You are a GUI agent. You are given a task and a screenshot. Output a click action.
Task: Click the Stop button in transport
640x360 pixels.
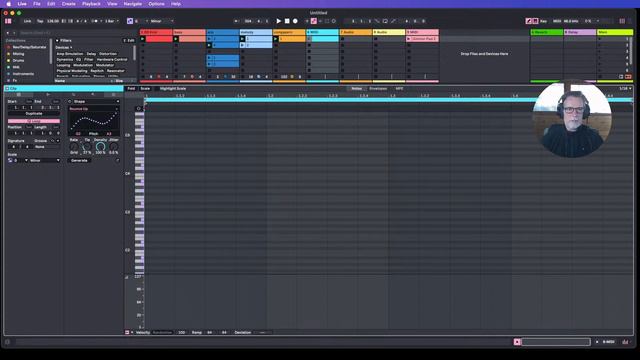point(287,21)
